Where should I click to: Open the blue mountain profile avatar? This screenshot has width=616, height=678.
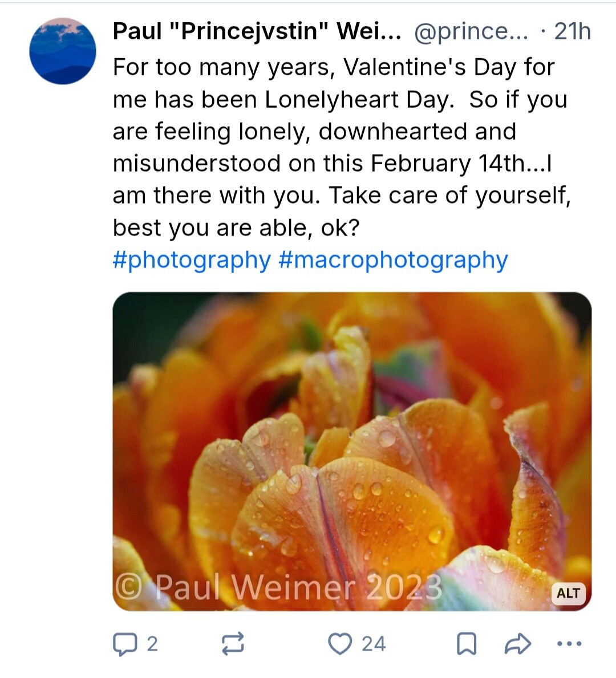point(63,51)
